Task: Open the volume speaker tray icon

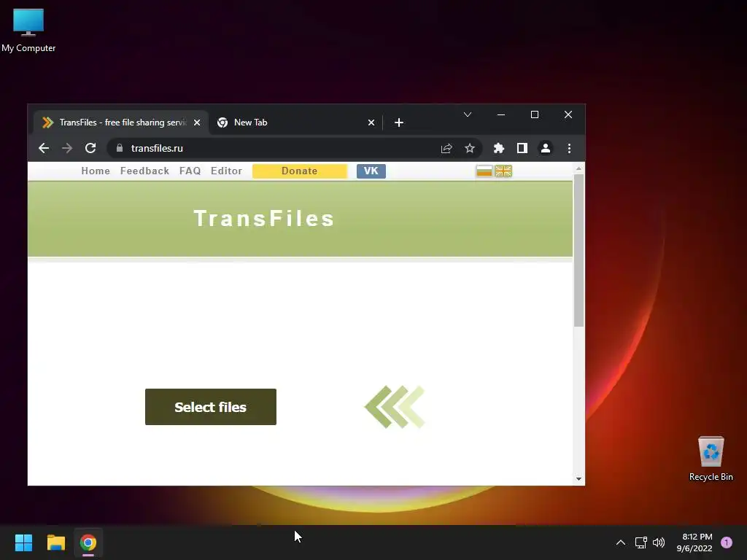Action: (x=659, y=542)
